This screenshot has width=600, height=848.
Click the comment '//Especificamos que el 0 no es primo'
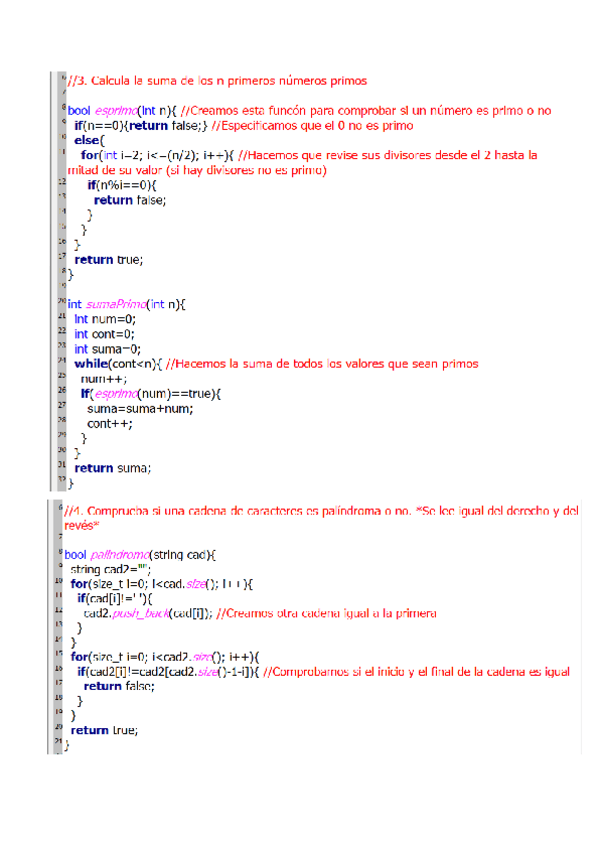click(312, 126)
